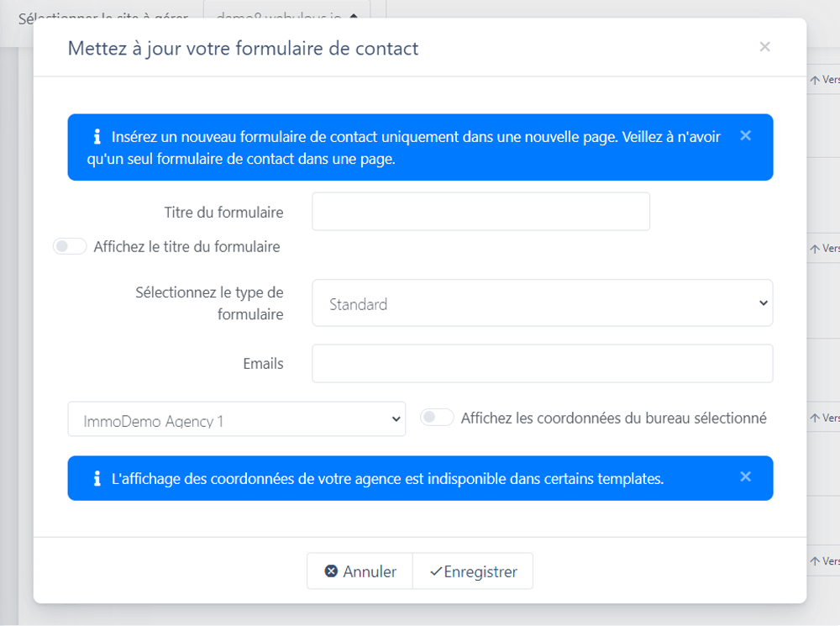Click the first 'Vers' arrow link on the right edge
Viewport: 840px width, 626px height.
824,80
